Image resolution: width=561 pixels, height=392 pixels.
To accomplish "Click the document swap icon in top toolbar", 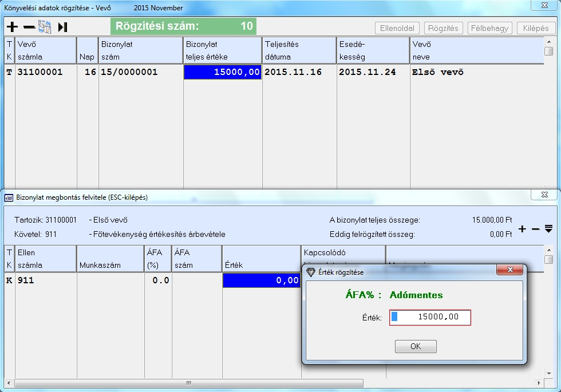I will [45, 27].
